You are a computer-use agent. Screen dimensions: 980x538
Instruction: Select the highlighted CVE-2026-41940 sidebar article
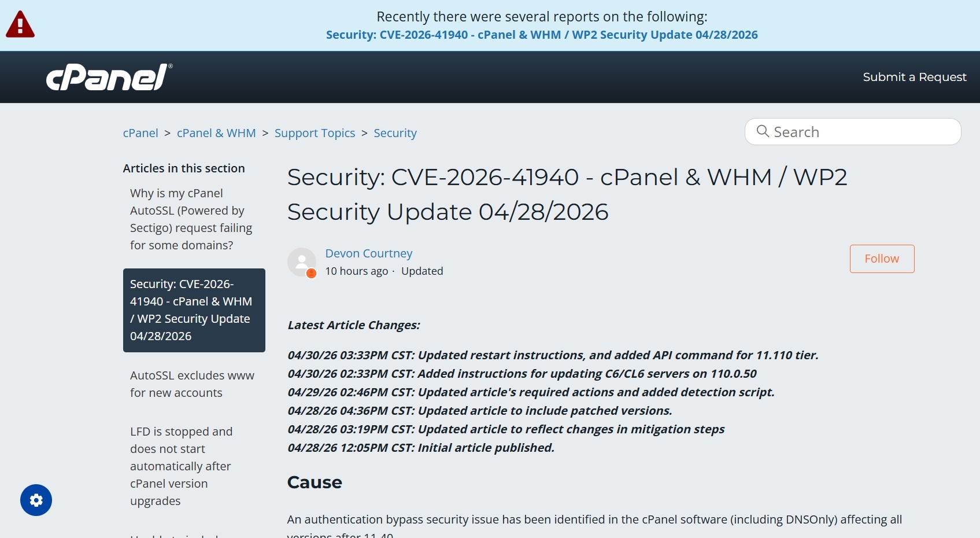[194, 310]
